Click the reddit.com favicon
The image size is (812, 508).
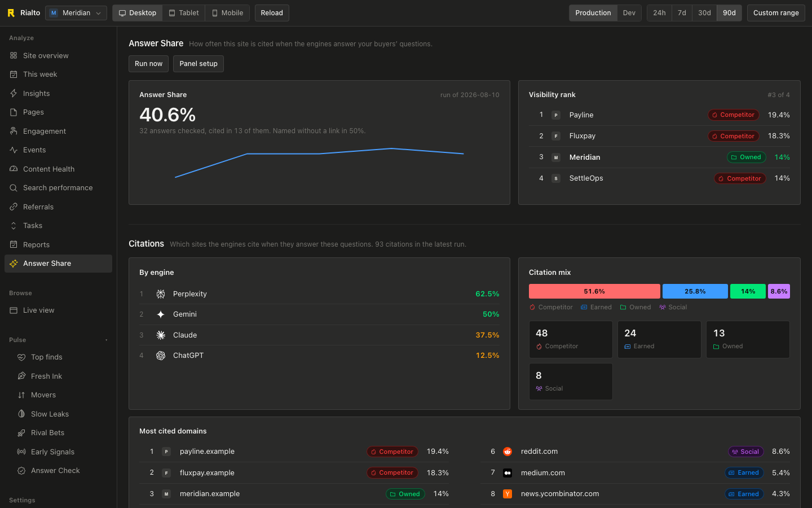pos(507,452)
